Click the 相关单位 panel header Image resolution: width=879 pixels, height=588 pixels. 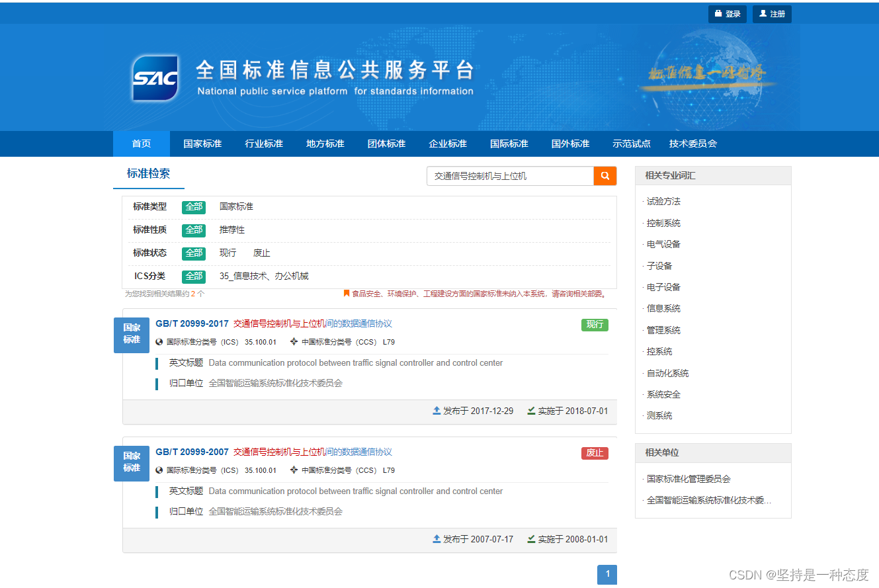point(713,453)
